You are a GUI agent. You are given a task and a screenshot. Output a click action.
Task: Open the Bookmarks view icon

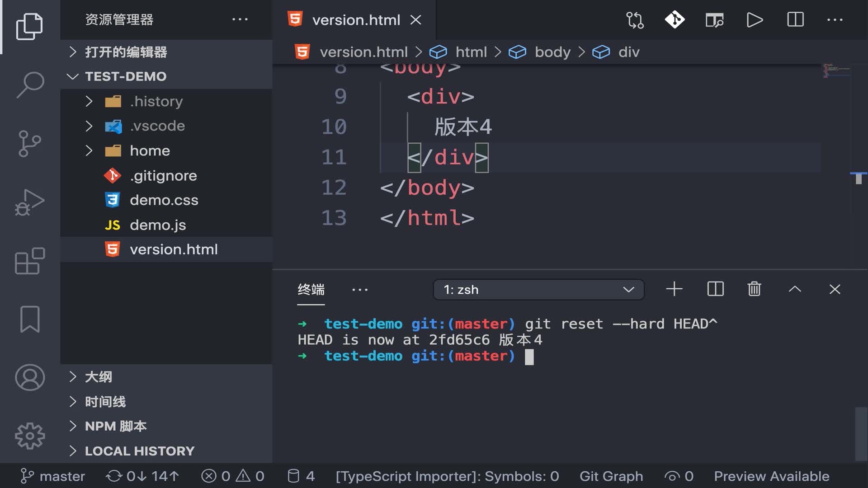pos(30,319)
